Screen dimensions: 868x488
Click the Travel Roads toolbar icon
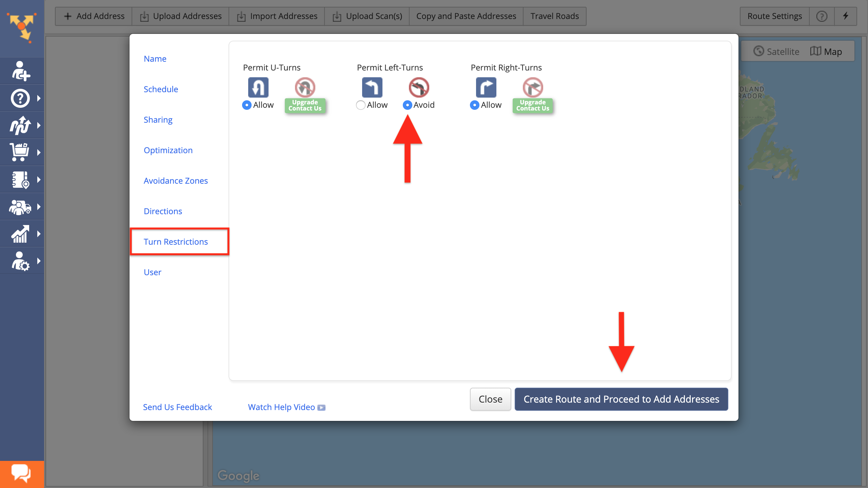(554, 16)
